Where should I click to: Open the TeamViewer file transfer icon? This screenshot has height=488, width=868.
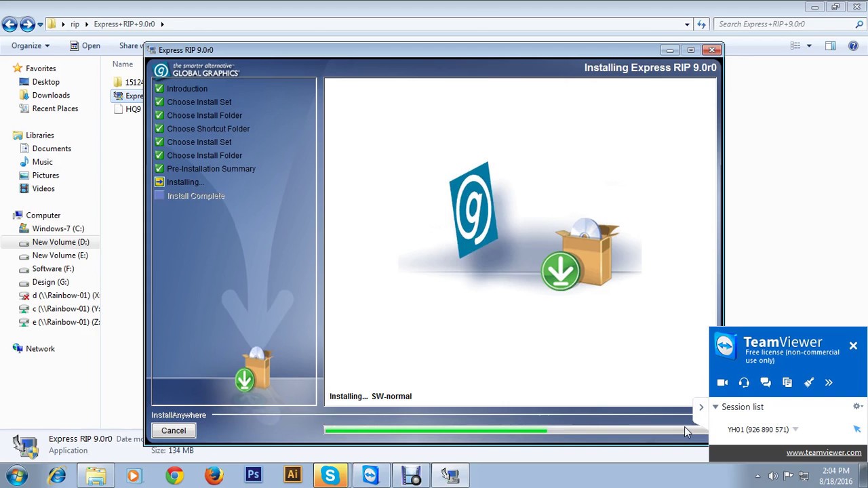[787, 382]
